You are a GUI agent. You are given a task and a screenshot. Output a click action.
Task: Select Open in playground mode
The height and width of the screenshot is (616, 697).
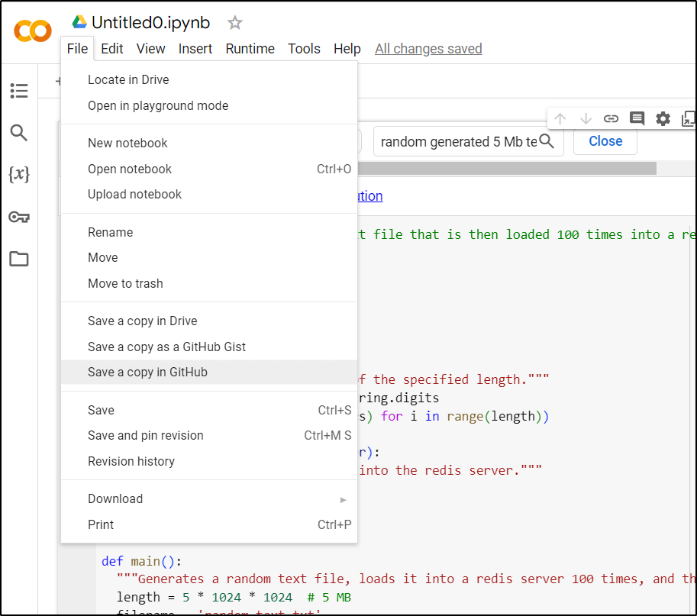(x=209, y=106)
